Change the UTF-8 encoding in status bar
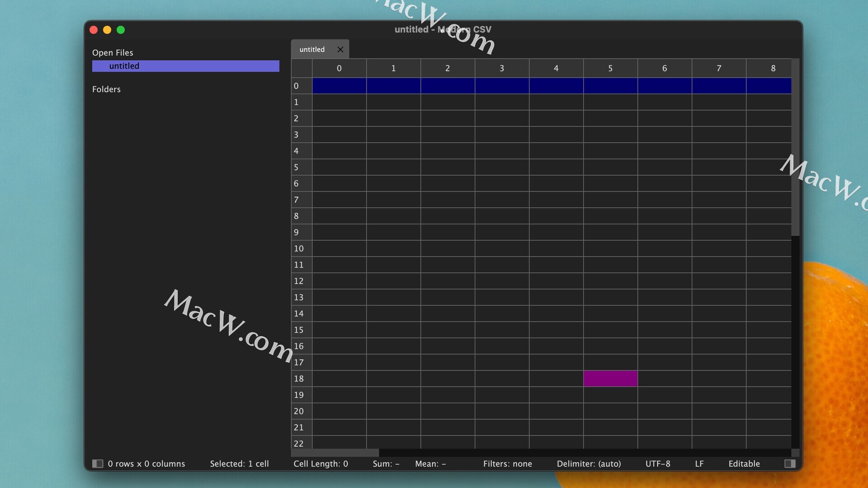This screenshot has width=868, height=488. [658, 464]
